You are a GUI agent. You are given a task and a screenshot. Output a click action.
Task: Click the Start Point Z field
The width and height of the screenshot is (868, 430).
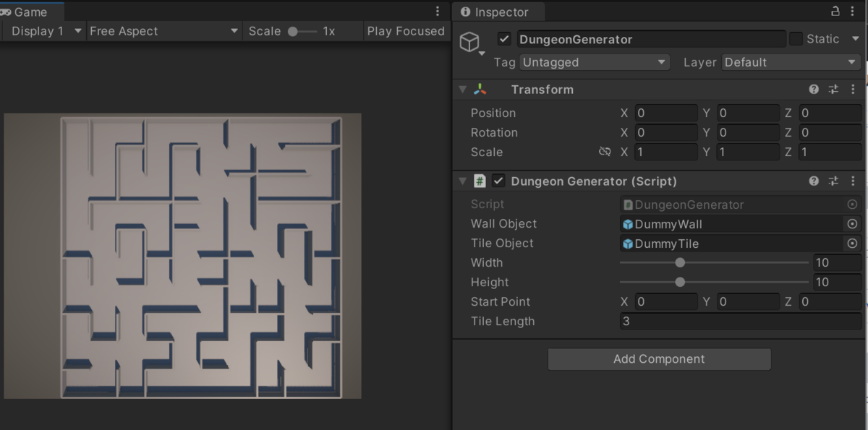click(830, 301)
